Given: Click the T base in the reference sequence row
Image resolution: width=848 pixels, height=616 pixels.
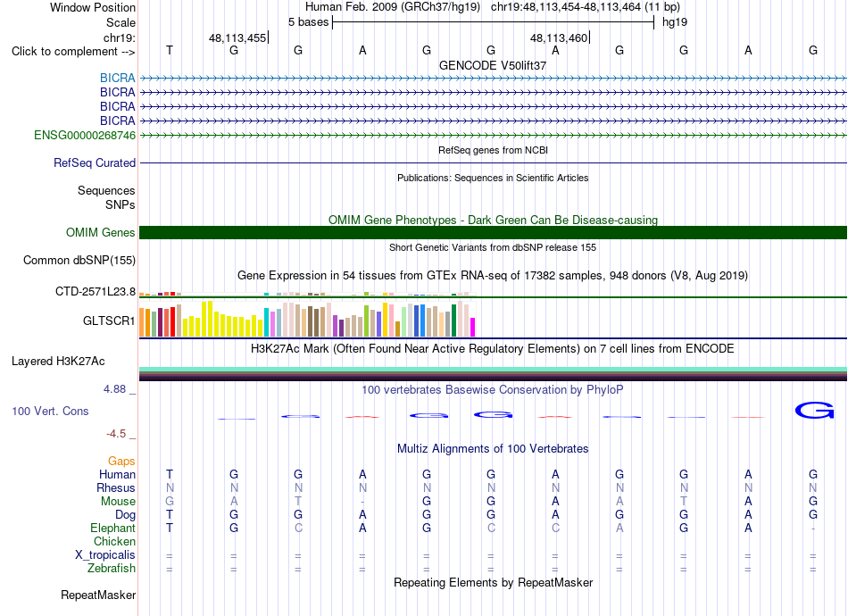Looking at the screenshot, I should pyautogui.click(x=170, y=50).
